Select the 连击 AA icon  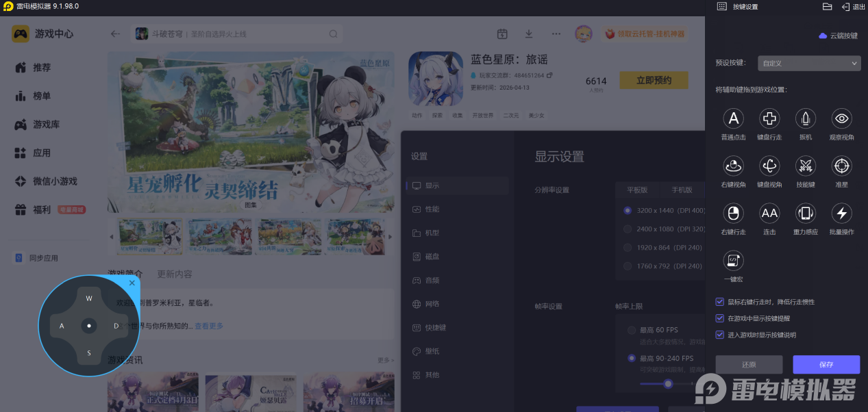click(x=769, y=213)
